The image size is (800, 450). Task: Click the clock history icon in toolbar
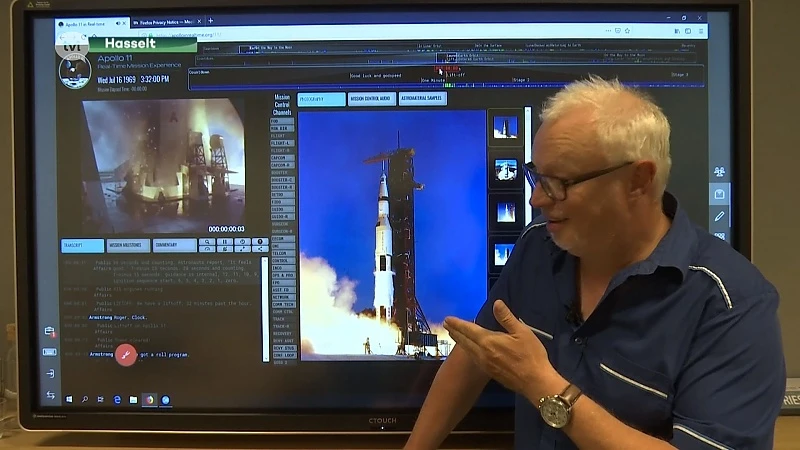242,242
